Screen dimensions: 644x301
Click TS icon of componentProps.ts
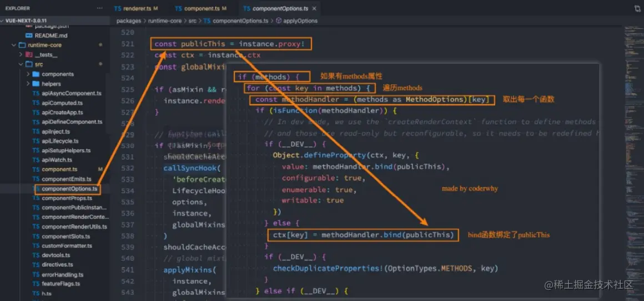(36, 198)
